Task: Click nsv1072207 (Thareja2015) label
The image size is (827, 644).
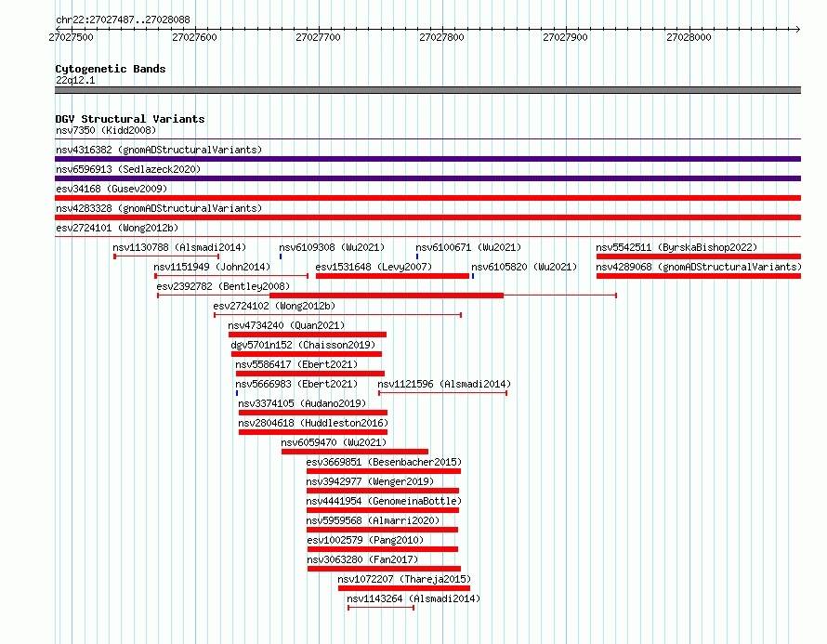Action: pyautogui.click(x=404, y=579)
